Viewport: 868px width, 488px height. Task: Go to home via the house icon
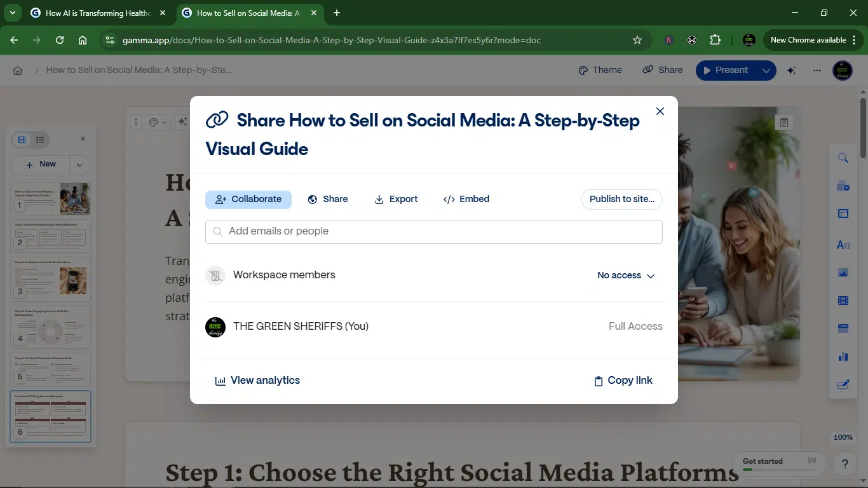tap(18, 71)
